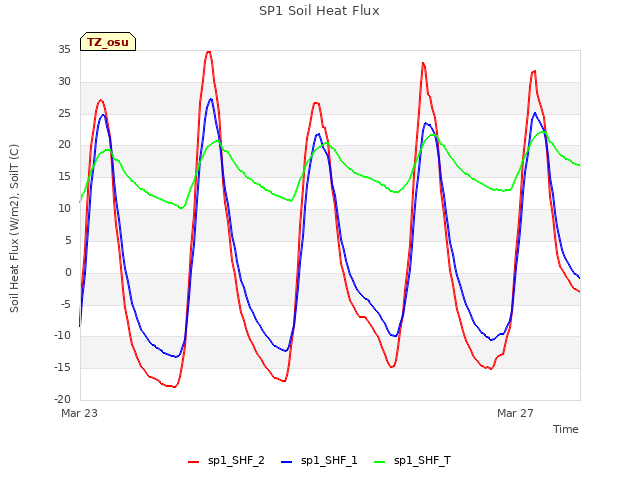Toggle the sp1_SHF_1 legend entry
640x480 pixels.
pyautogui.click(x=319, y=461)
